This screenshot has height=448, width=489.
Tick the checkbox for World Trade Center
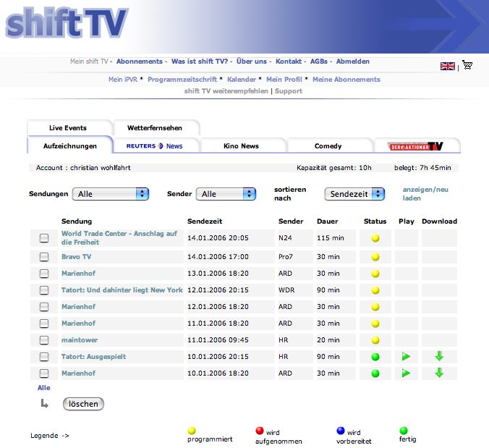44,238
